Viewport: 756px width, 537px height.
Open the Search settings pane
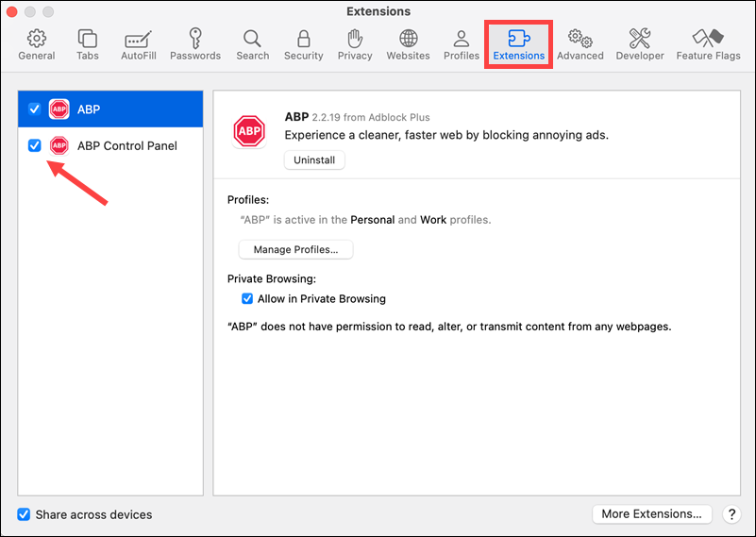[x=253, y=44]
